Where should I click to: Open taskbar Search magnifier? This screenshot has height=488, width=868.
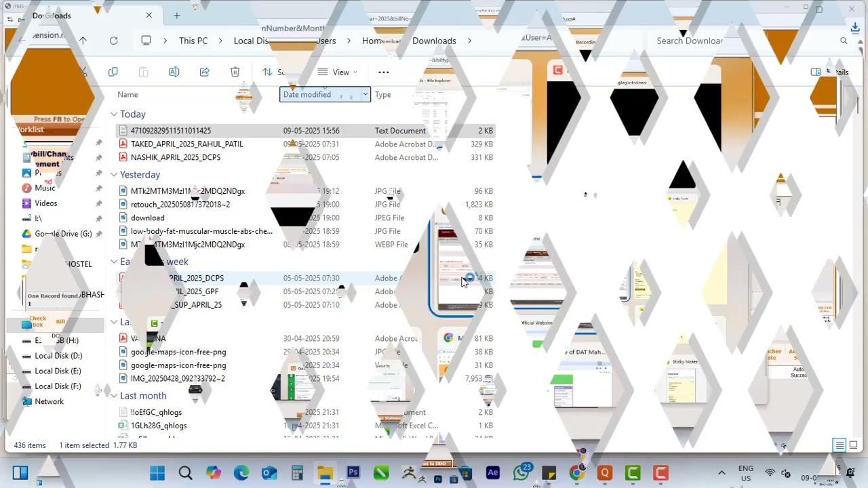185,473
